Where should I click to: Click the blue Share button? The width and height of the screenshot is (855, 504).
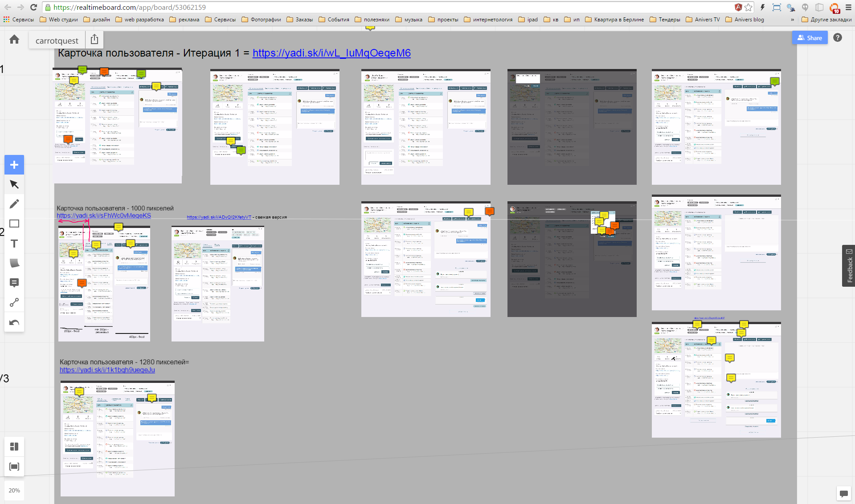coord(810,38)
